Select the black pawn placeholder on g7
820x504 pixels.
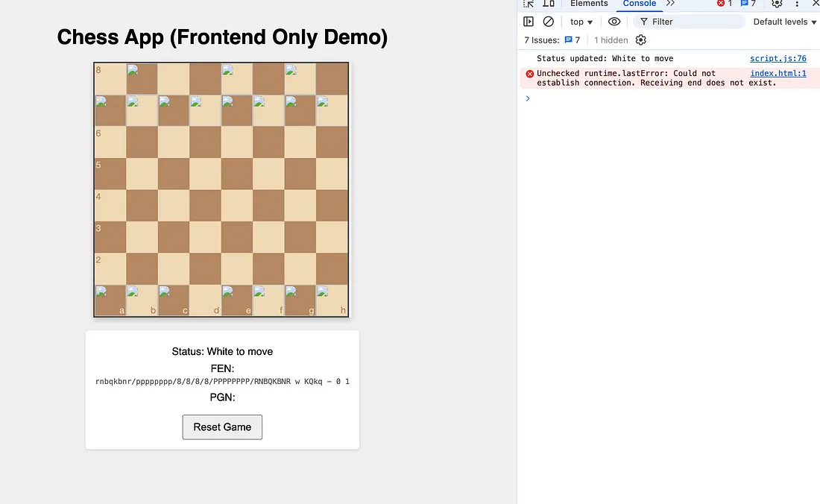300,110
